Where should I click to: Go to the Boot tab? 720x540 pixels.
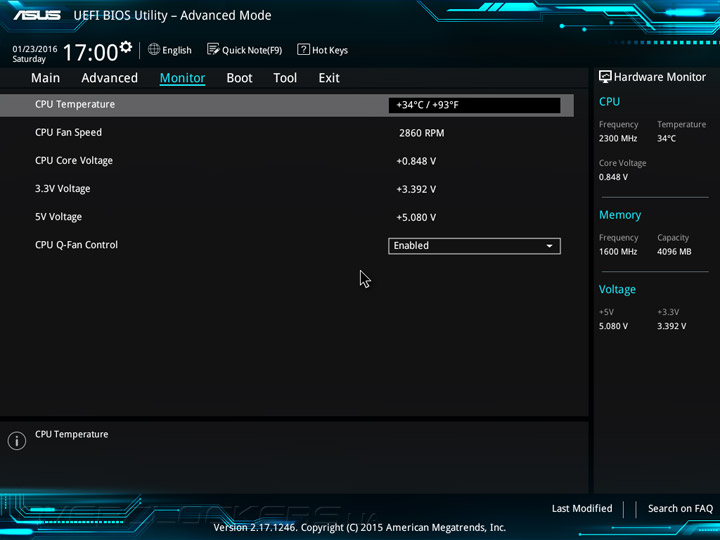point(239,78)
